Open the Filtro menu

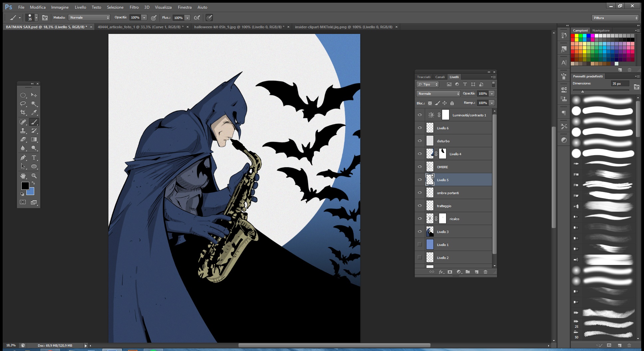point(134,7)
